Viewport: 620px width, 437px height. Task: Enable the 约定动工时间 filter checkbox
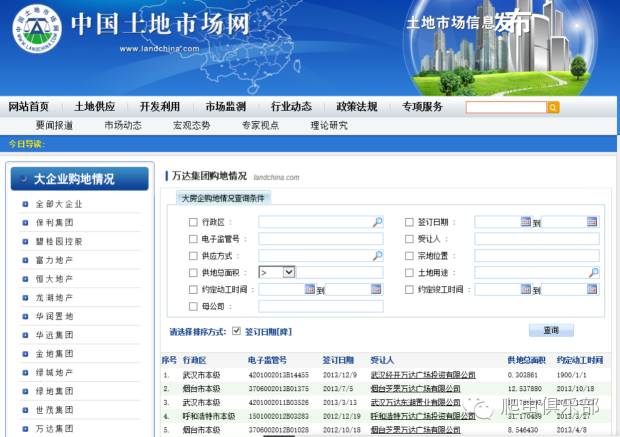(193, 289)
